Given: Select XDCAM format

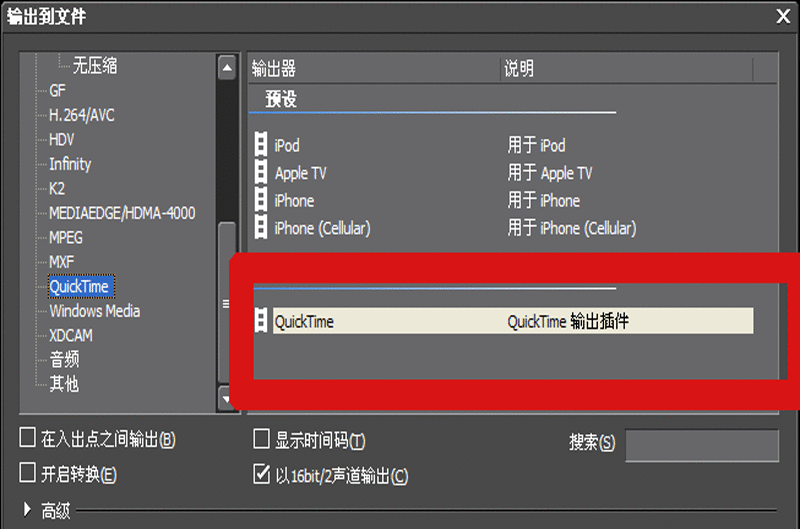Looking at the screenshot, I should [71, 335].
